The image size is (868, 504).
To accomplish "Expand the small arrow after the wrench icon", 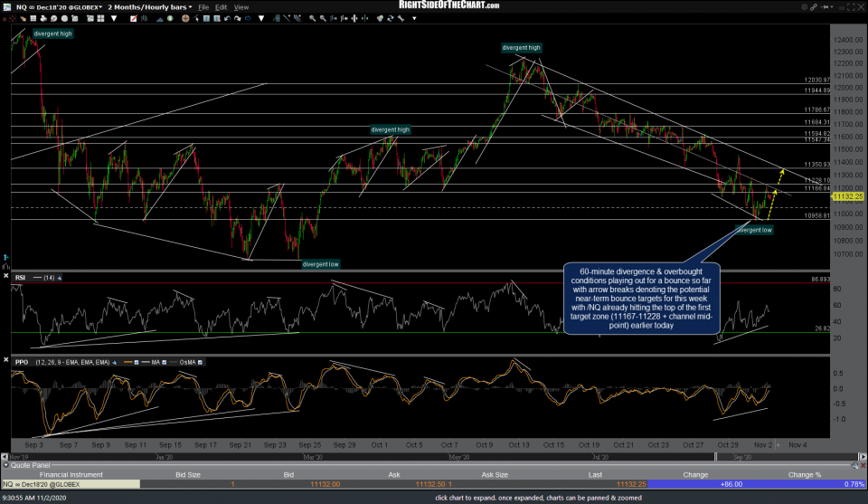I will (414, 18).
